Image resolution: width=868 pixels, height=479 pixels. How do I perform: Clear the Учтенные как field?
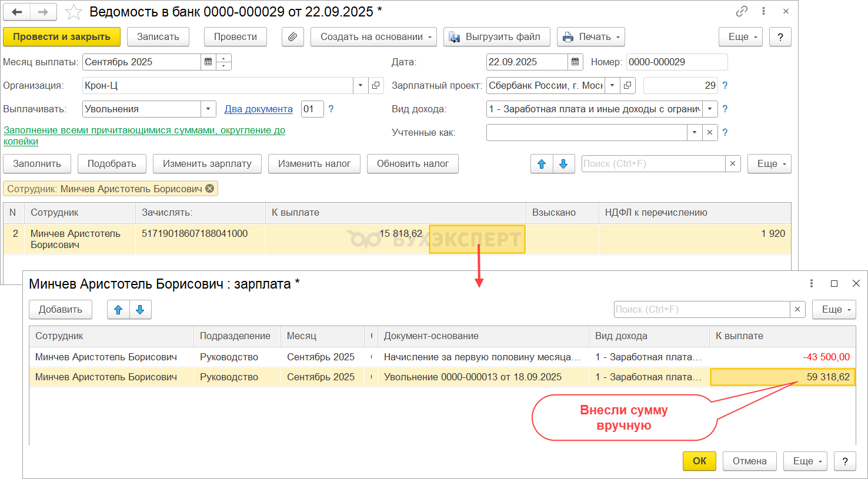(710, 132)
